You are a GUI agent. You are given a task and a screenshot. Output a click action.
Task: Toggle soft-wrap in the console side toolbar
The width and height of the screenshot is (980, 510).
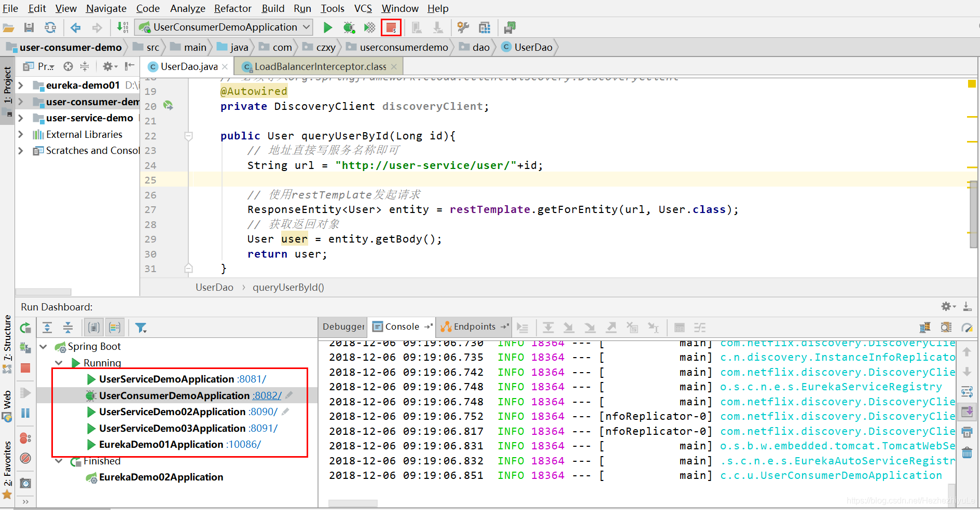pos(967,391)
